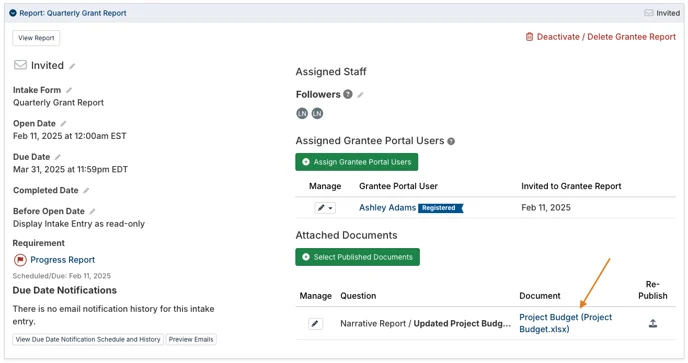Edit Followers with the pencil icon
This screenshot has width=688, height=363.
(x=360, y=95)
